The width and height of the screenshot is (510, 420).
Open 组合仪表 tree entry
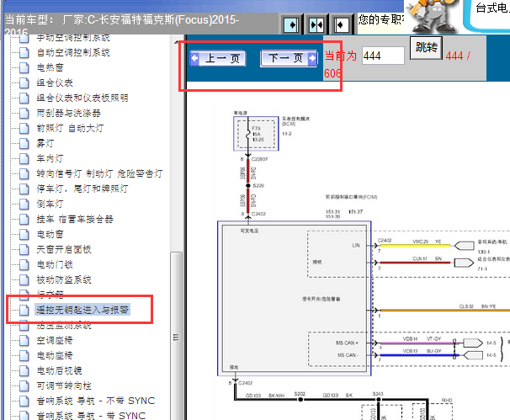[55, 82]
